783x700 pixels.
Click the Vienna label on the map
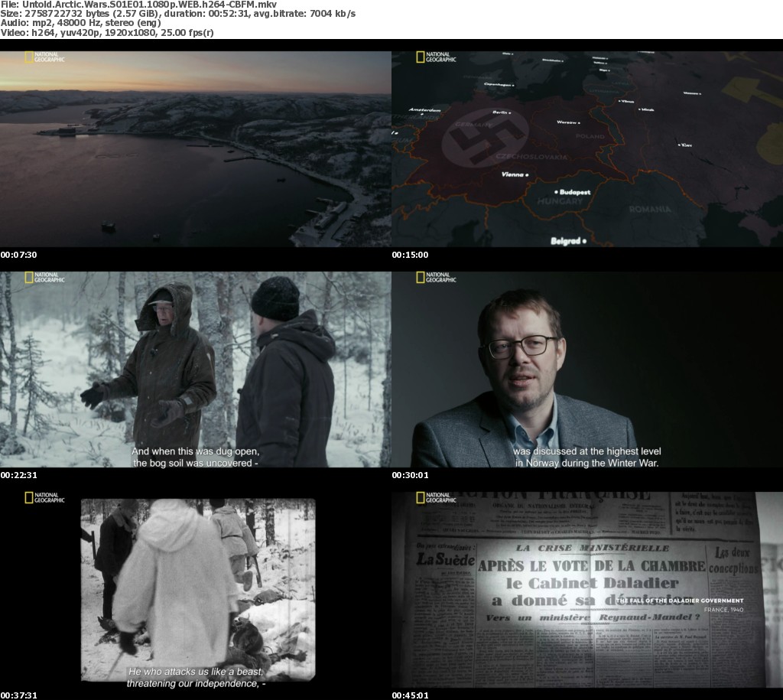point(512,174)
